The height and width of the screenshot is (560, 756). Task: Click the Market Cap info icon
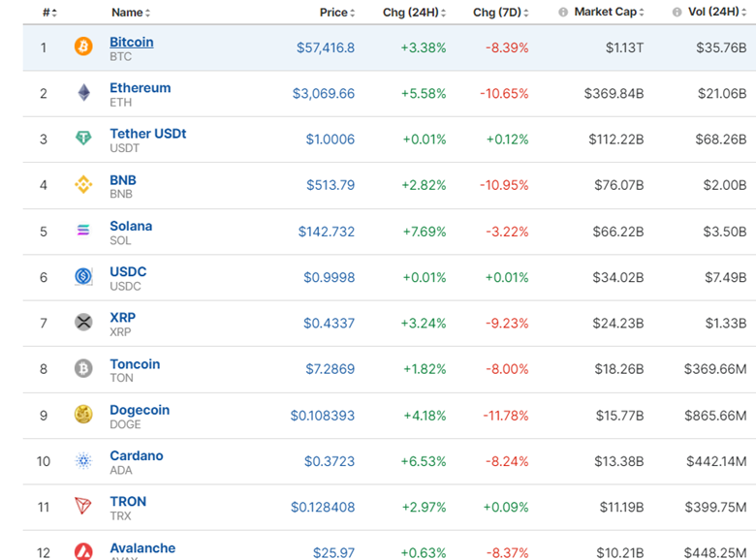click(563, 13)
